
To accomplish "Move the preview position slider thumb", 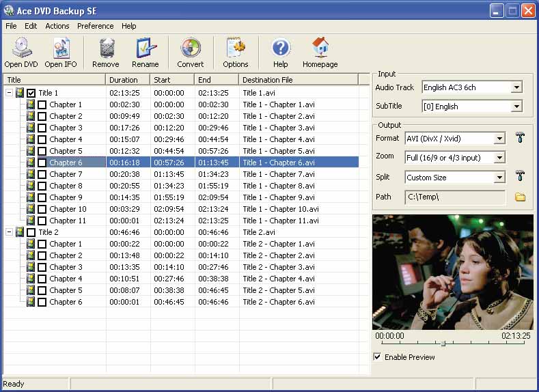I will (x=443, y=344).
